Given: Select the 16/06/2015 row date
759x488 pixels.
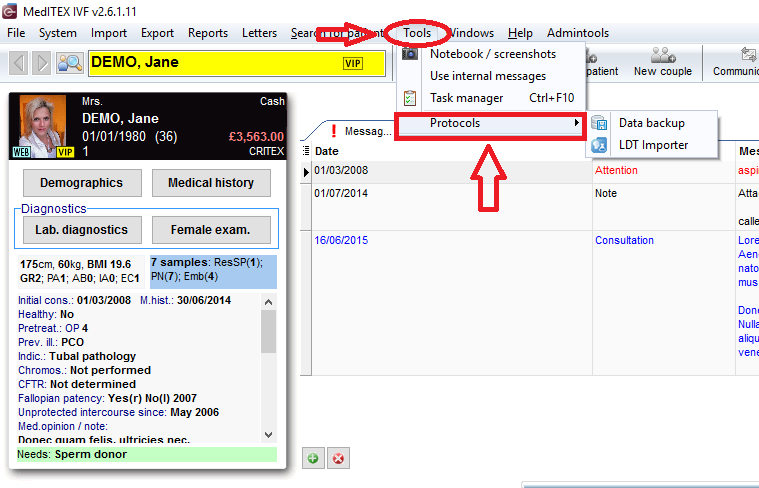Looking at the screenshot, I should pos(341,240).
